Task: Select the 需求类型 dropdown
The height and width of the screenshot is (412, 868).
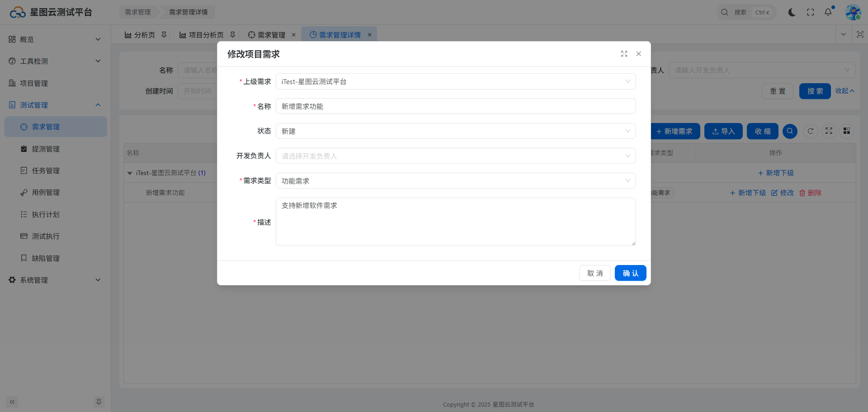Action: pos(455,181)
